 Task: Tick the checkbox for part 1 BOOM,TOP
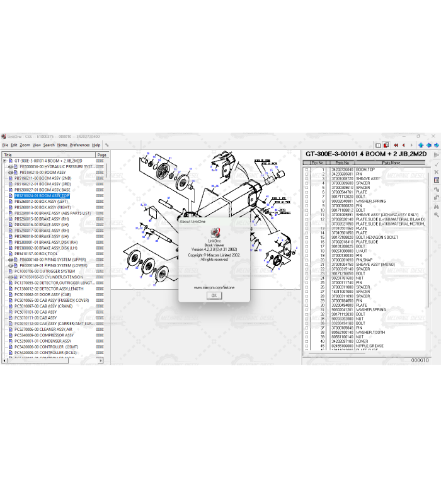click(x=307, y=169)
